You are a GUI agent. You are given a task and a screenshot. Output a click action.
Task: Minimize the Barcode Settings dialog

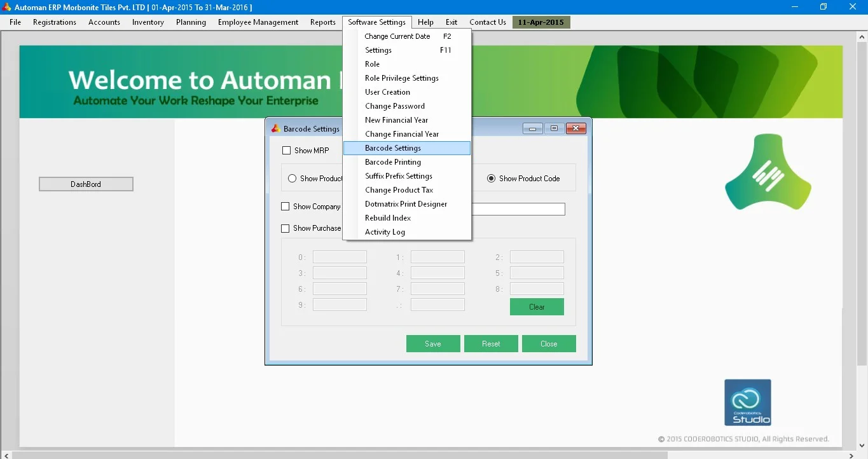pos(533,128)
